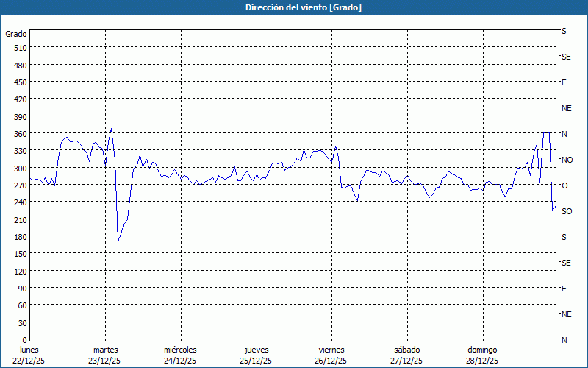Click the "sábado 27/12/25" date label
The width and height of the screenshot is (588, 368).
(406, 355)
